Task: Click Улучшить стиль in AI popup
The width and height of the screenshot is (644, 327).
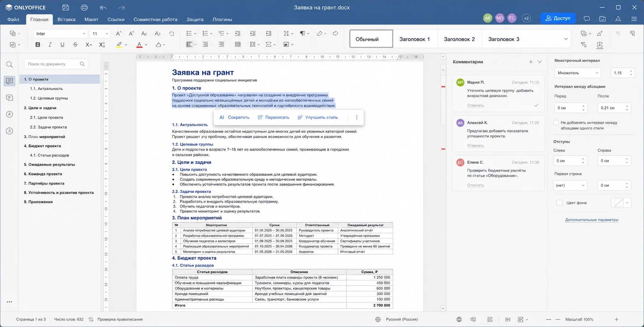Action: click(x=318, y=117)
